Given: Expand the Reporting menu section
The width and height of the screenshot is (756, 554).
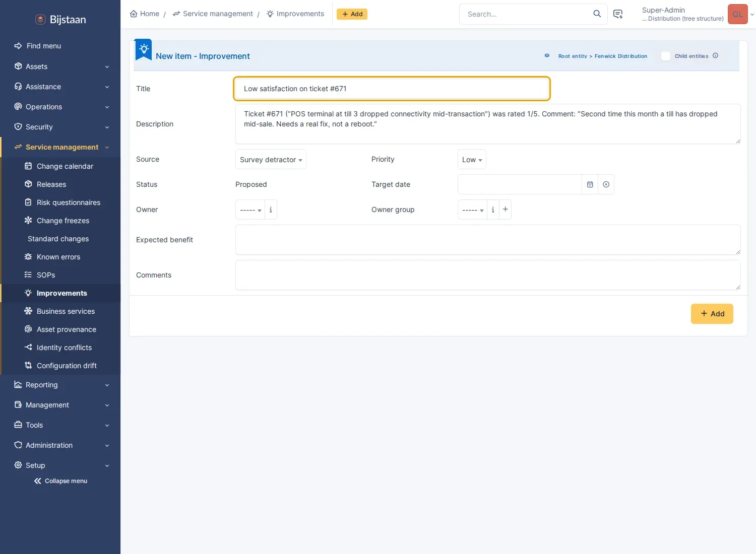Looking at the screenshot, I should point(60,385).
